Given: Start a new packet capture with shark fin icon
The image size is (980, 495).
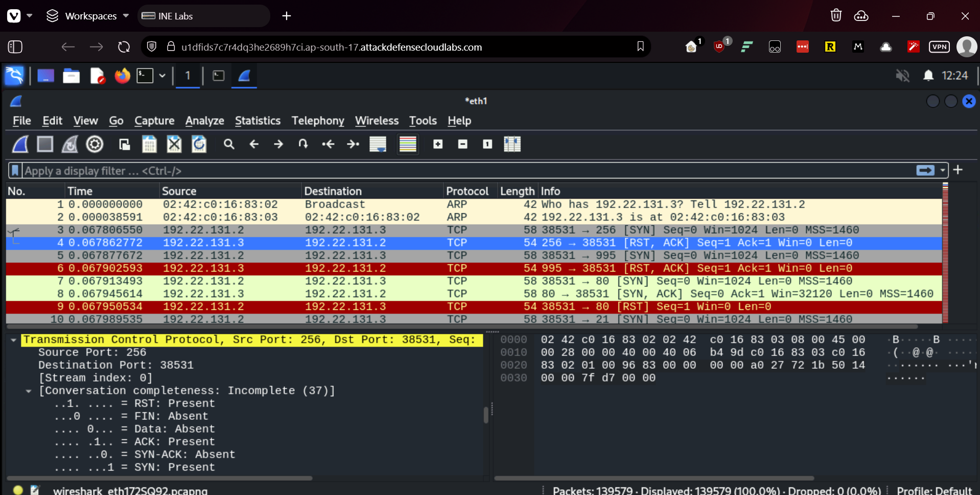Looking at the screenshot, I should point(20,144).
